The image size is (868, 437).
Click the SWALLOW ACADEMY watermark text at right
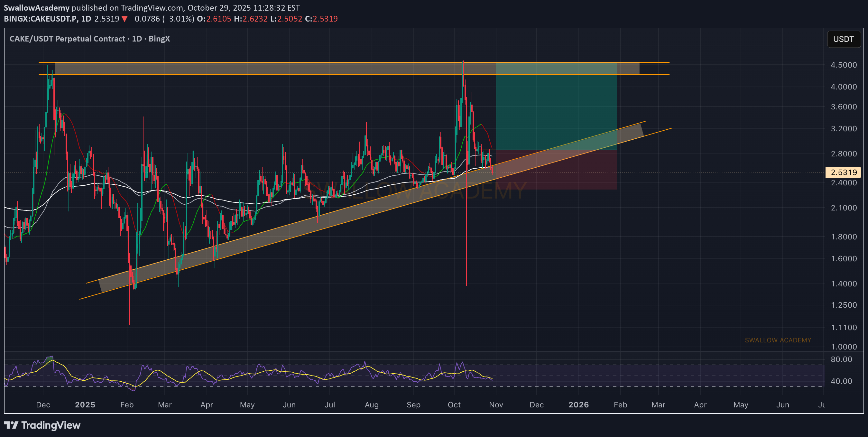coord(778,340)
